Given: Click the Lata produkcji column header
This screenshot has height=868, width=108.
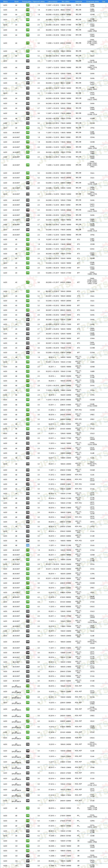Looking at the screenshot, I should pyautogui.click(x=52, y=1).
